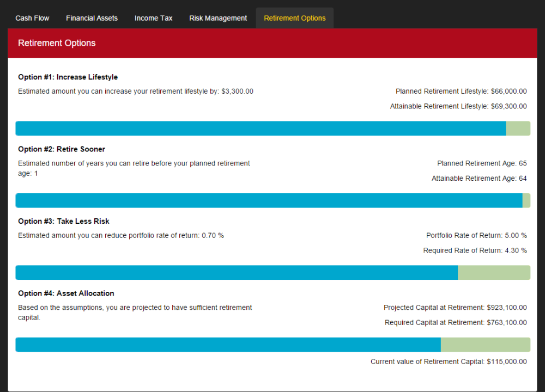This screenshot has width=545, height=392.
Task: Select the Income Tax tab
Action: point(153,18)
